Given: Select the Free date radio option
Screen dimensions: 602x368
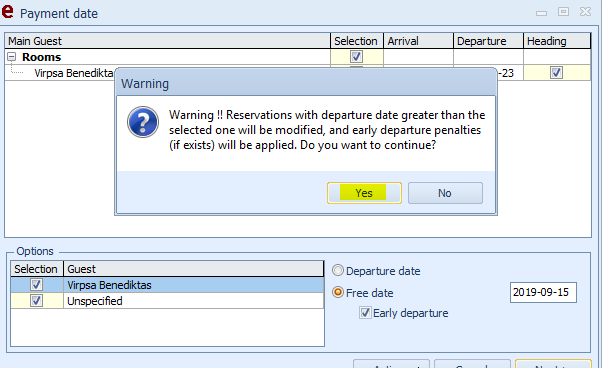Looking at the screenshot, I should (x=338, y=292).
